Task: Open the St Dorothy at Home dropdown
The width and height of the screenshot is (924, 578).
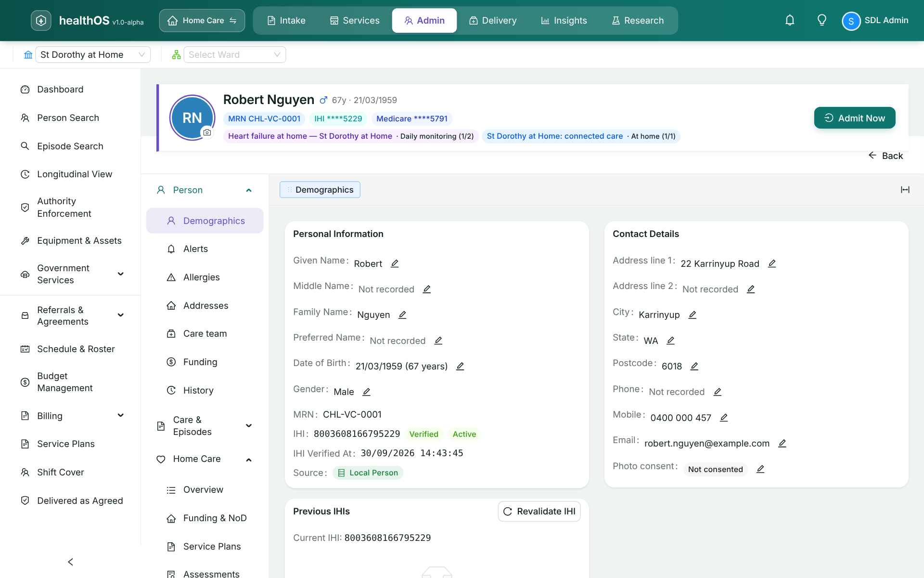Action: pyautogui.click(x=93, y=54)
